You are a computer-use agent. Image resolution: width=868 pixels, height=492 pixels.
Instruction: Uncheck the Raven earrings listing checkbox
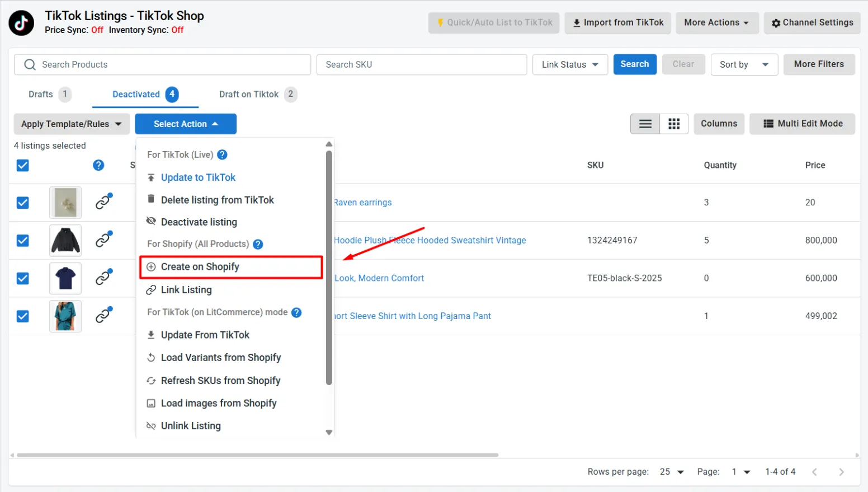click(x=23, y=203)
